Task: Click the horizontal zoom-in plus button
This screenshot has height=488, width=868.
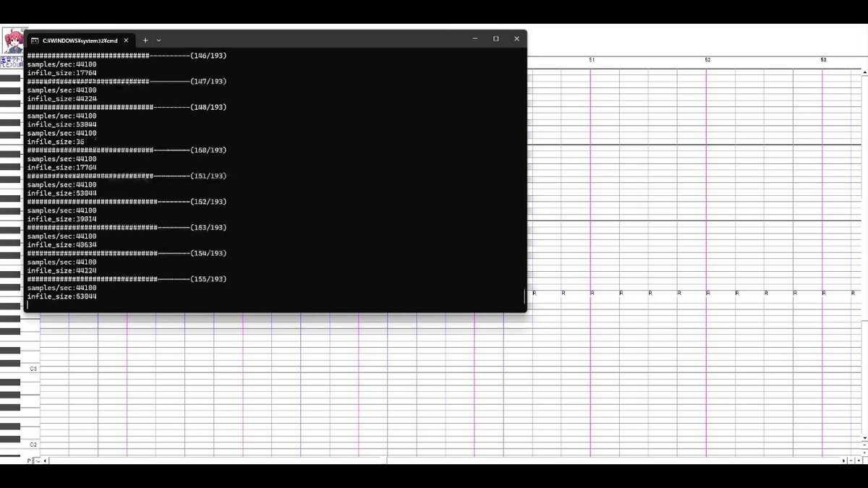Action: pos(859,461)
